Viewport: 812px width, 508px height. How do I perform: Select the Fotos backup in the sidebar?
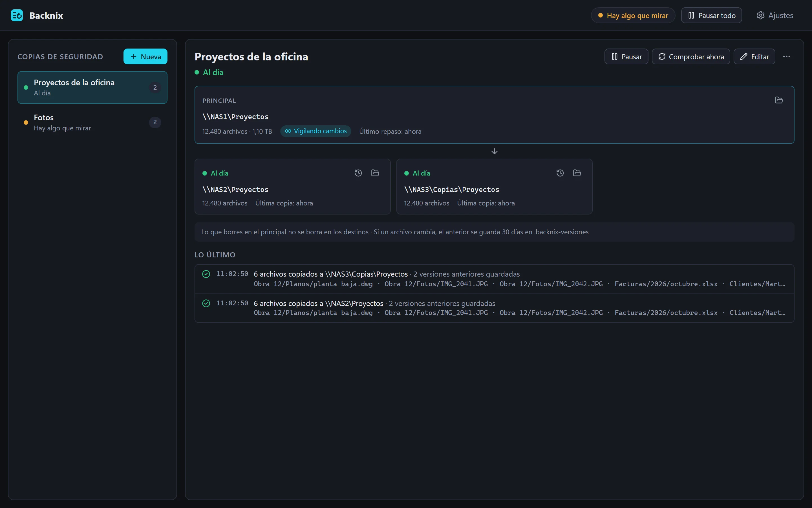click(92, 122)
